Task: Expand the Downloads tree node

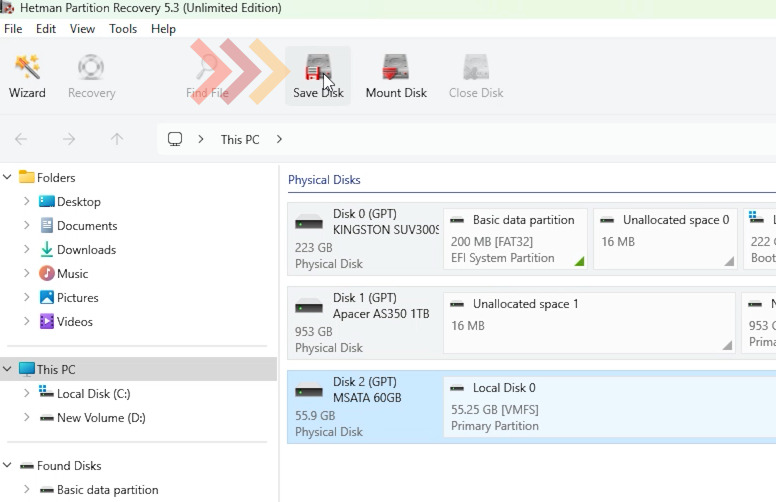Action: coord(27,249)
